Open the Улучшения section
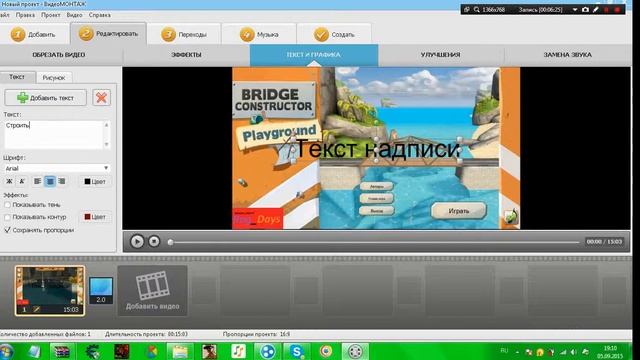Viewport: 640px width, 360px height. 440,55
